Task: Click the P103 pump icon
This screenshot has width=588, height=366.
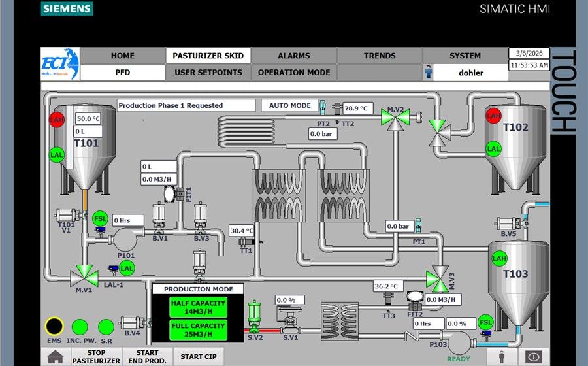Action: 459,342
